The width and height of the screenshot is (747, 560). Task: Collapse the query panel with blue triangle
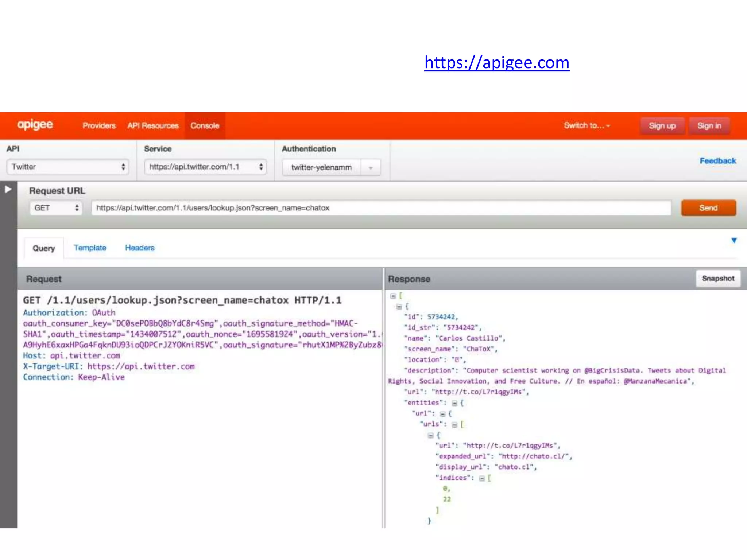point(734,240)
